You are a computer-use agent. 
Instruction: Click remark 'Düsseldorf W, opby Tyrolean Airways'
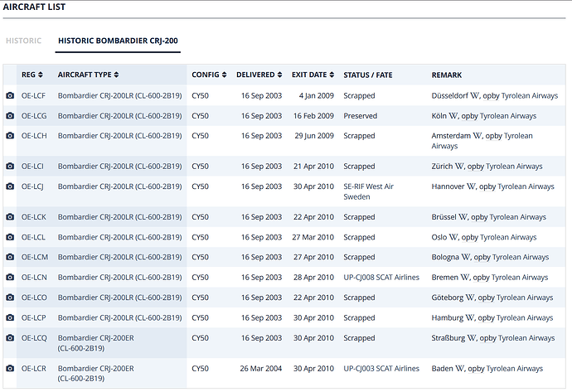coord(495,95)
